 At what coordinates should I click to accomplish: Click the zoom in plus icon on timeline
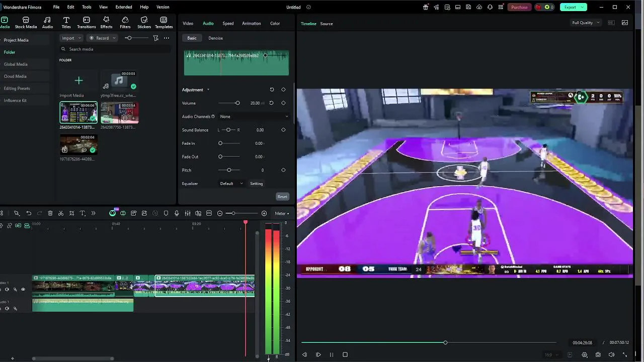pyautogui.click(x=264, y=213)
